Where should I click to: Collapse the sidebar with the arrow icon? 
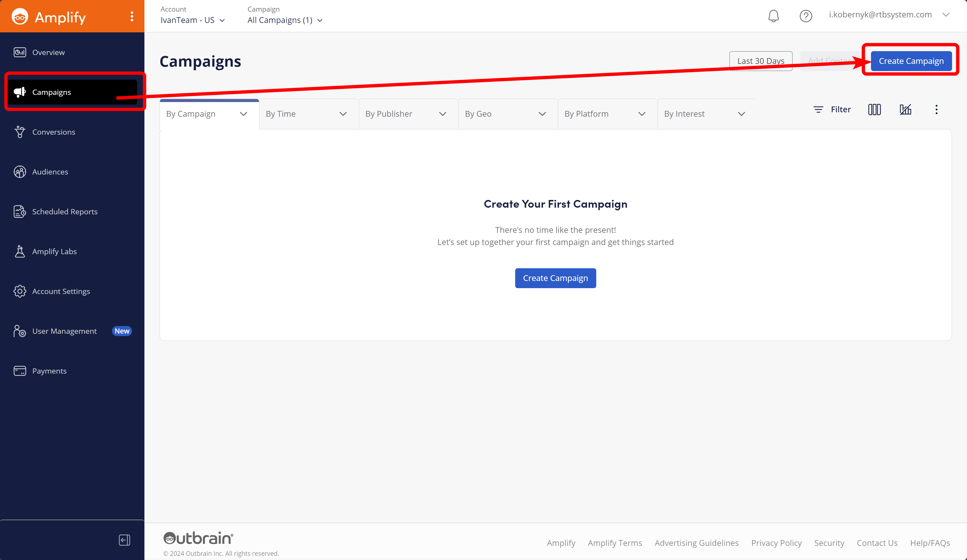(x=124, y=540)
